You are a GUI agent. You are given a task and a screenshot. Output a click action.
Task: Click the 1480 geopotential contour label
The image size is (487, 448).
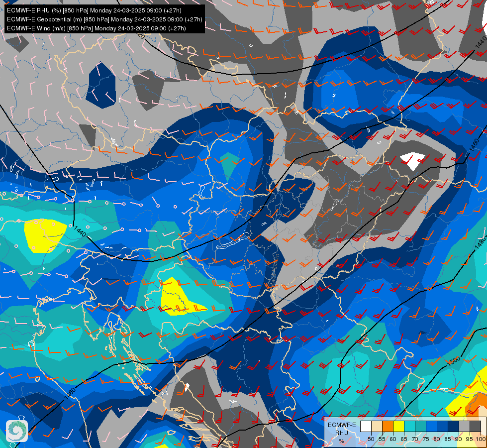480,244
